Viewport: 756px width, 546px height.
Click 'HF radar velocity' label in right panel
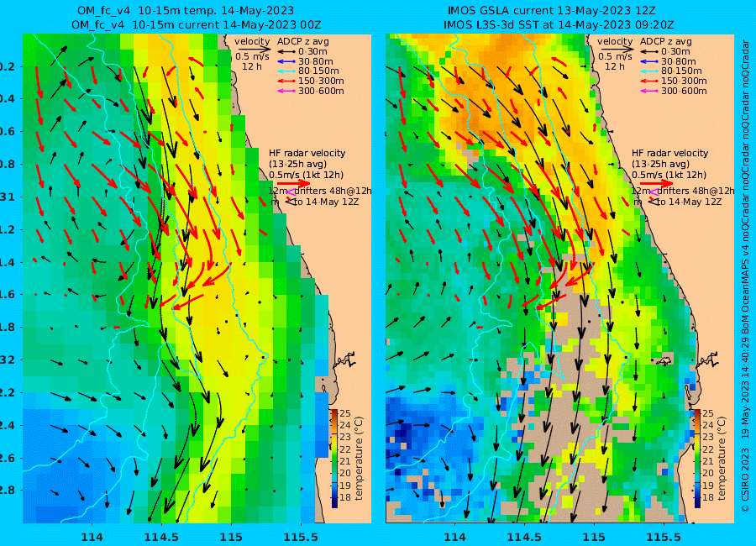[x=670, y=153]
